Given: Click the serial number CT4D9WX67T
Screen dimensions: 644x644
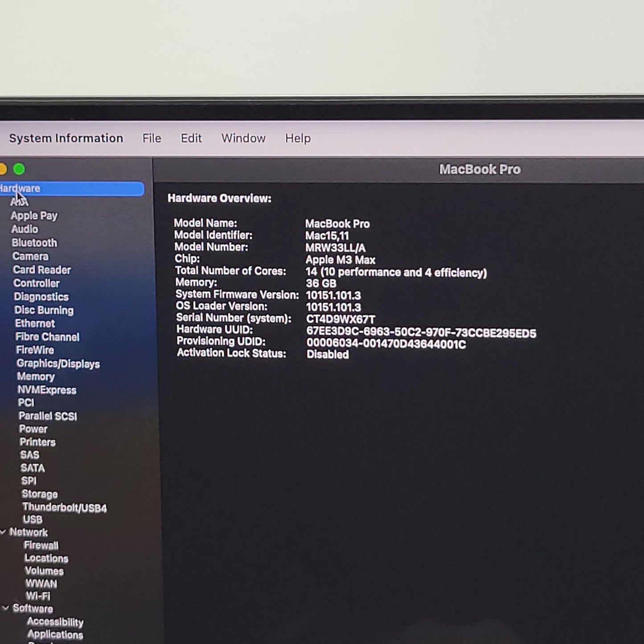Looking at the screenshot, I should pyautogui.click(x=340, y=320).
